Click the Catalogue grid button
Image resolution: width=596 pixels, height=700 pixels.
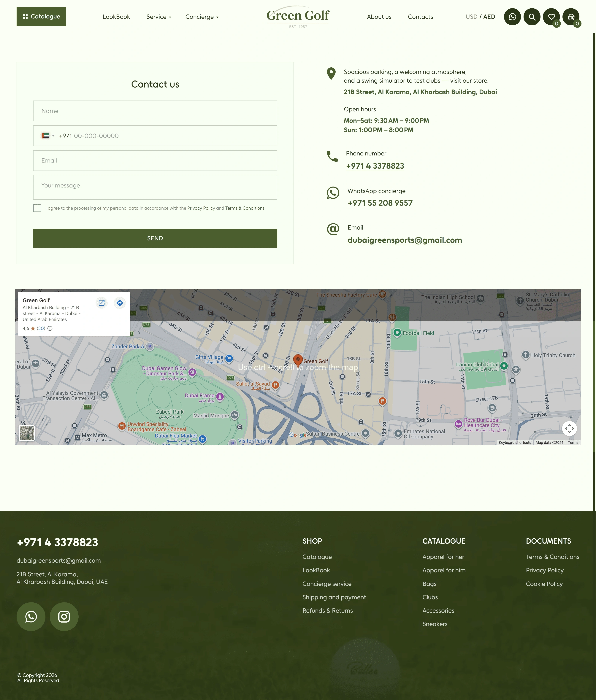pos(41,17)
